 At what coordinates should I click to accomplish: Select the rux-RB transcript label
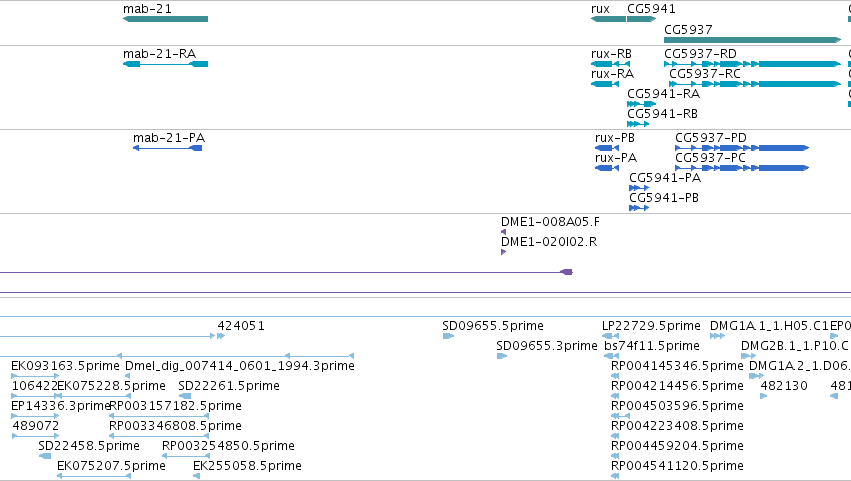coord(611,54)
